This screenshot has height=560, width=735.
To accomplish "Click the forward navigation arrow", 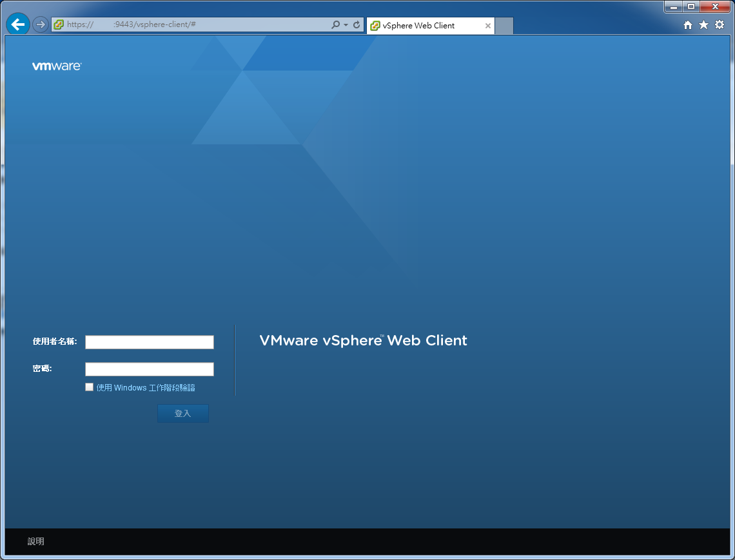I will 40,24.
